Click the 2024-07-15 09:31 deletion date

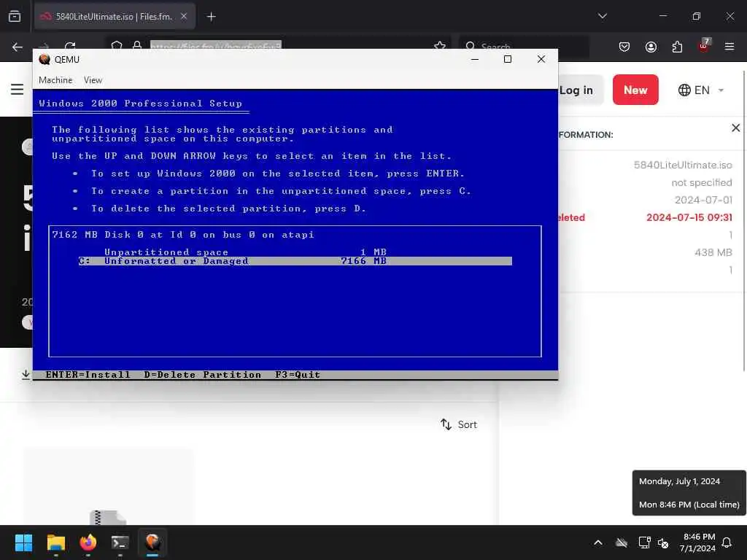click(689, 217)
